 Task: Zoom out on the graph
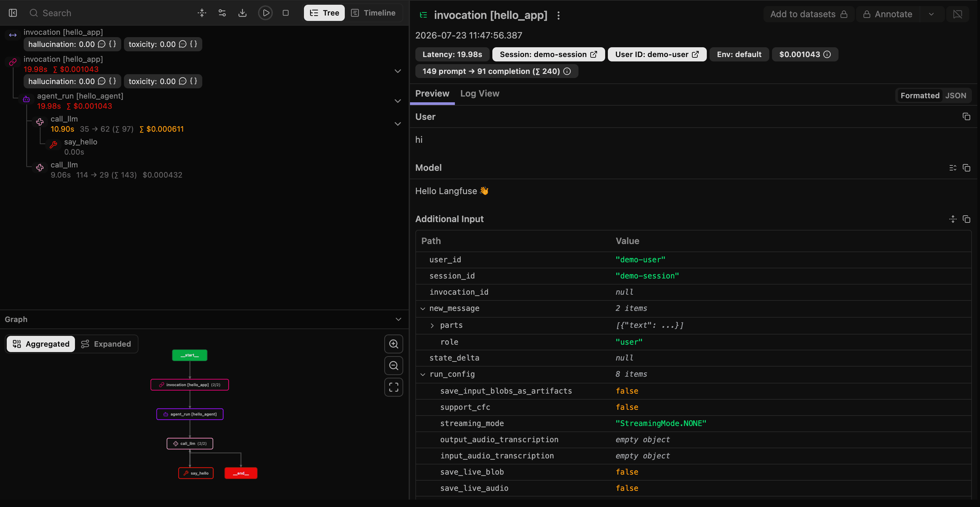(394, 366)
